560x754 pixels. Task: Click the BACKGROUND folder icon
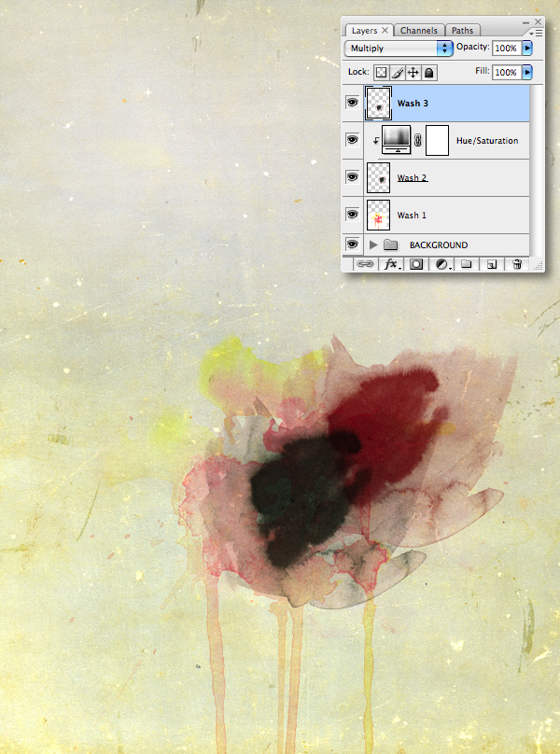[x=391, y=244]
